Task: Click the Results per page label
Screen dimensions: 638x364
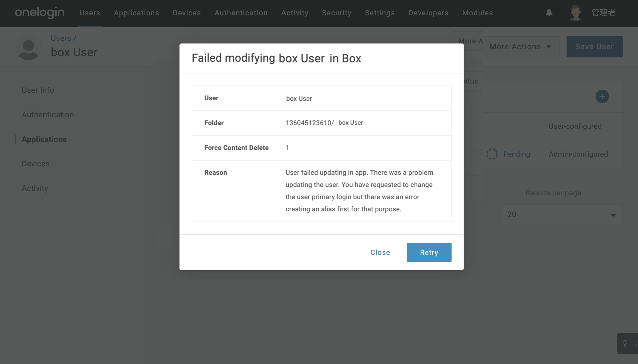Action: tap(553, 193)
